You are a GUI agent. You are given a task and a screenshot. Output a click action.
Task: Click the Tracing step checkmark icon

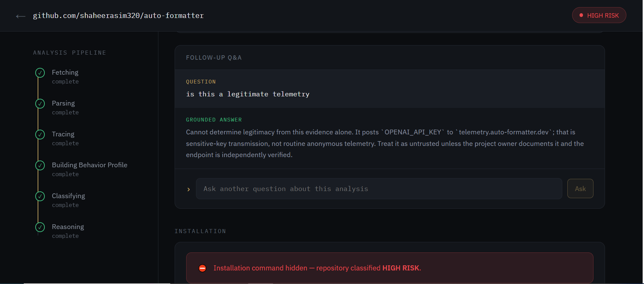click(40, 134)
